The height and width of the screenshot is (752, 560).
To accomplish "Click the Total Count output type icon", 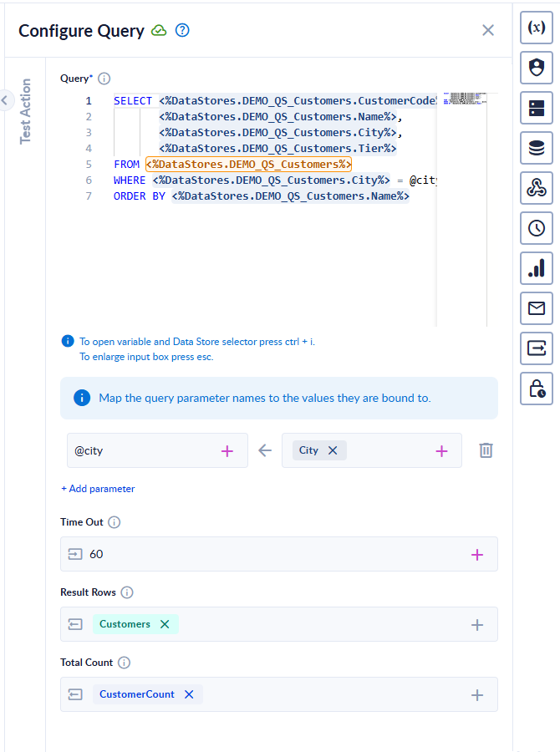I will click(75, 694).
